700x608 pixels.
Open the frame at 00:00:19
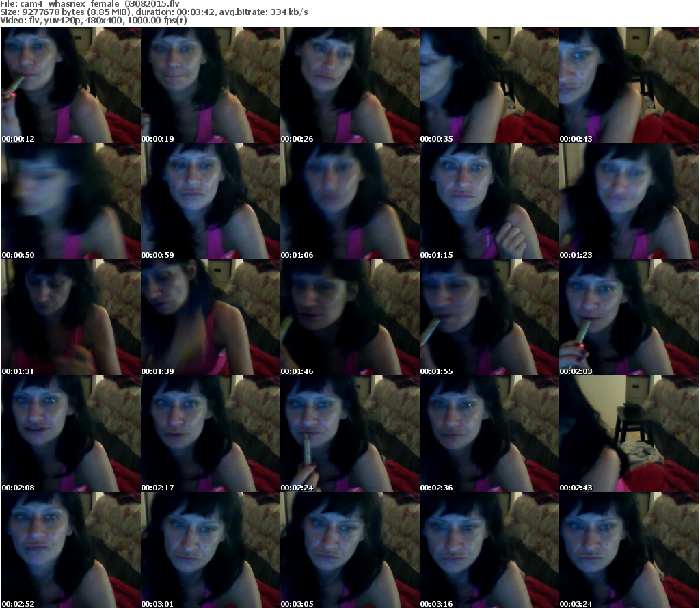point(211,85)
